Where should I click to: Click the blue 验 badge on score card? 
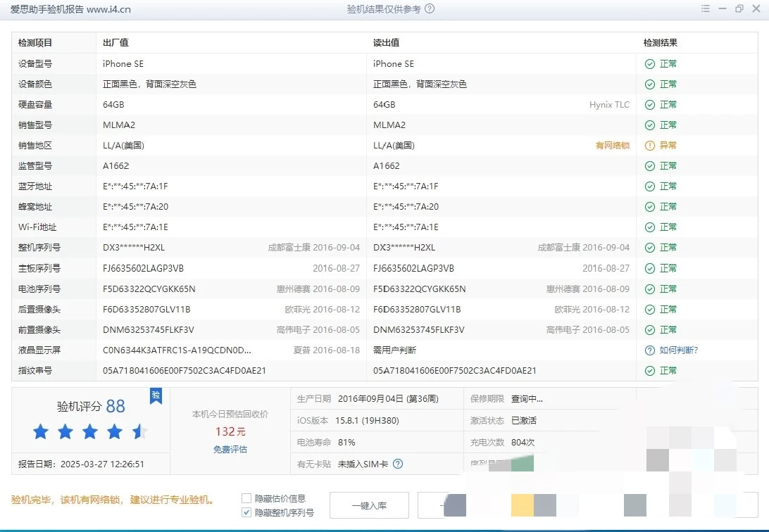tap(156, 396)
